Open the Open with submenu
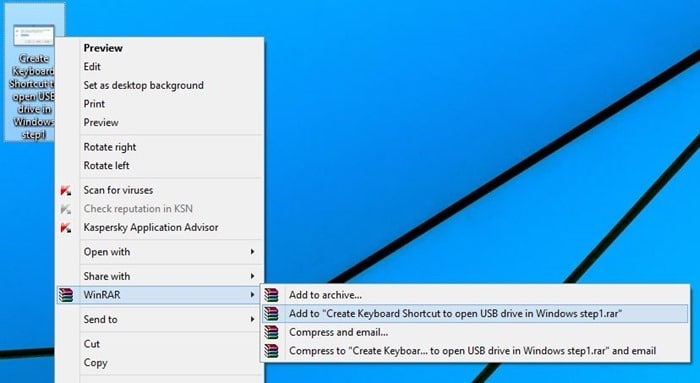This screenshot has width=700, height=383. (158, 252)
